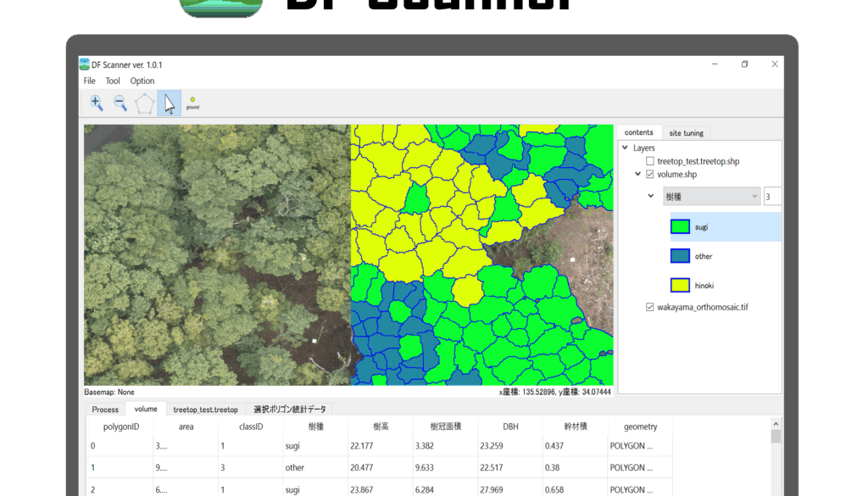868x496 pixels.
Task: Select the zoom in magnifier tool
Action: coord(97,103)
